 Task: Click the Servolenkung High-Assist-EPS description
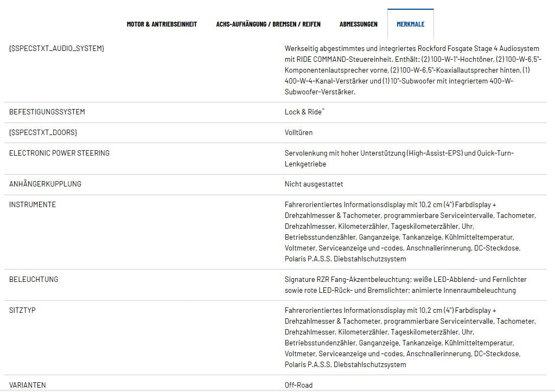[x=399, y=158]
